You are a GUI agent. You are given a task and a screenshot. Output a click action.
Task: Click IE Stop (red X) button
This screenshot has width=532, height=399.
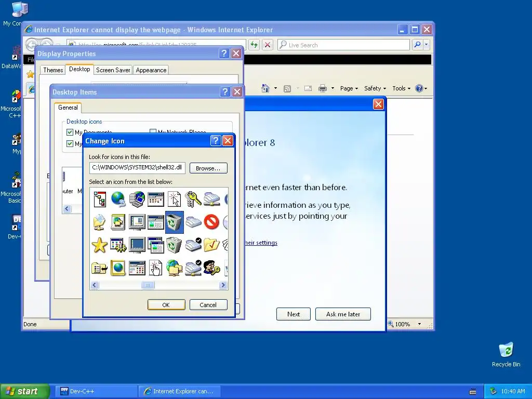[268, 45]
